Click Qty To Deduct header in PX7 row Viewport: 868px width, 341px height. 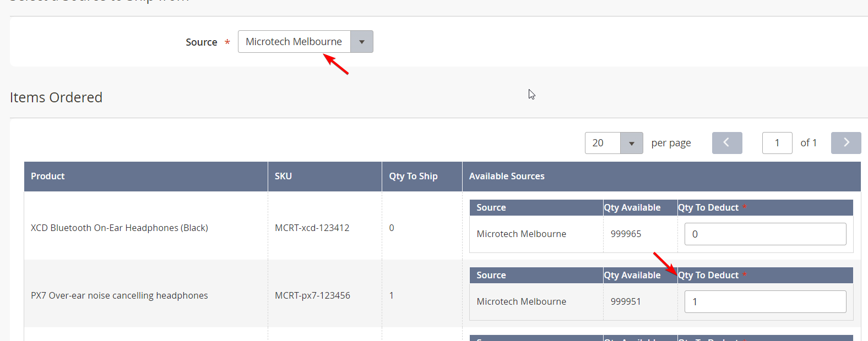[708, 275]
